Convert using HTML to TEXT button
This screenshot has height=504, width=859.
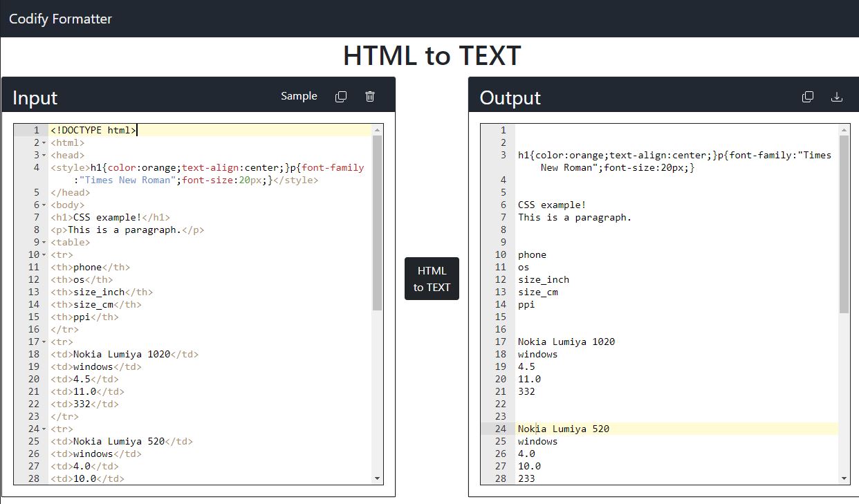(432, 279)
